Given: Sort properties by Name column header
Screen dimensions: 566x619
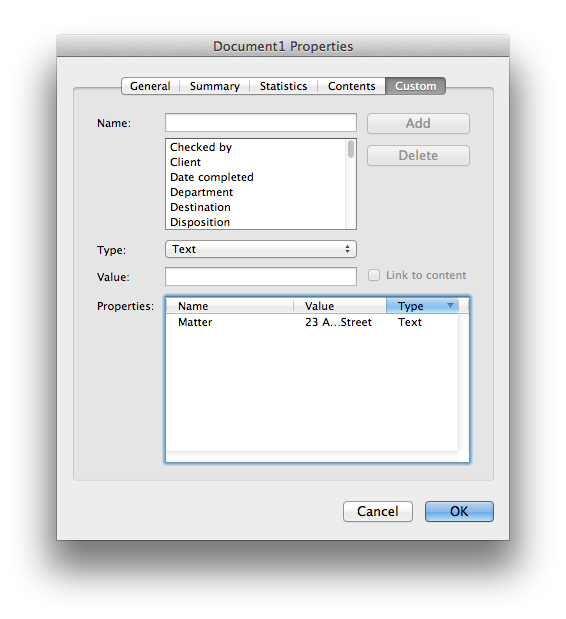Looking at the screenshot, I should 230,306.
